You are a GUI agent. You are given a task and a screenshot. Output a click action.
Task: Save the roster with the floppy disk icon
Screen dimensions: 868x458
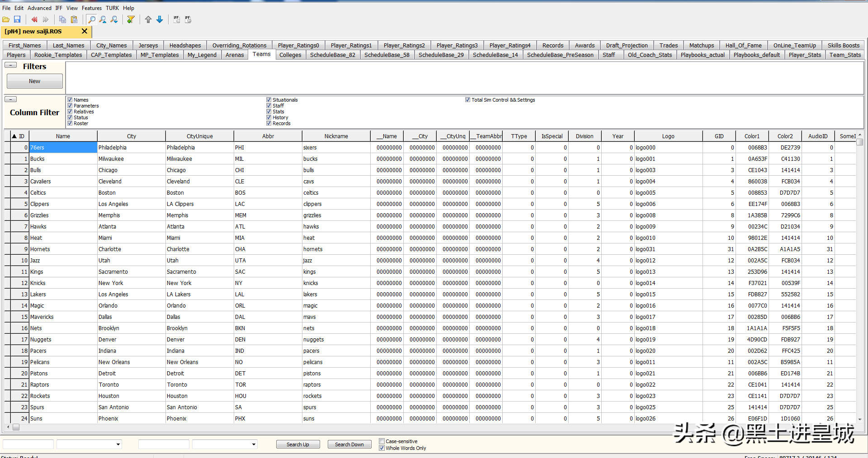pyautogui.click(x=17, y=19)
